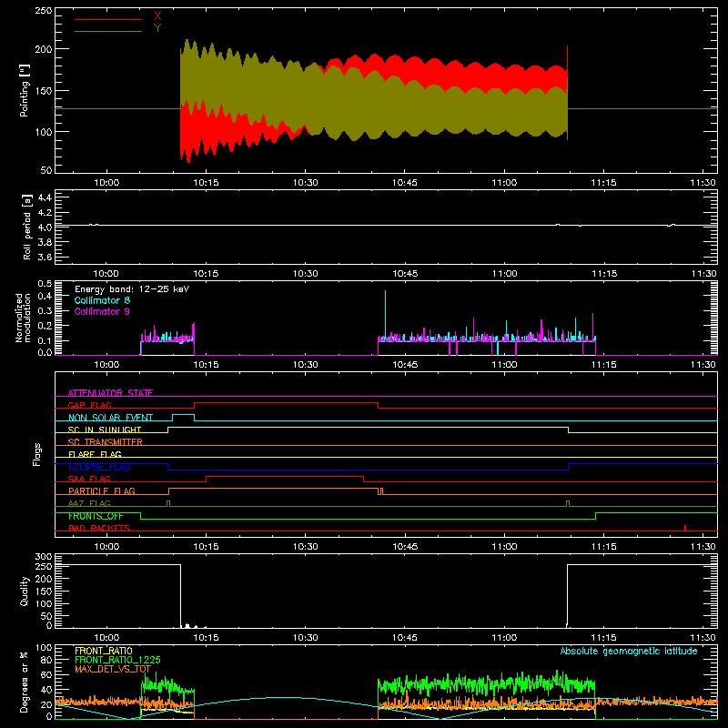Screen dimensions: 728x728
Task: Click the PARTICLE_FLAG label
Action: [x=102, y=491]
